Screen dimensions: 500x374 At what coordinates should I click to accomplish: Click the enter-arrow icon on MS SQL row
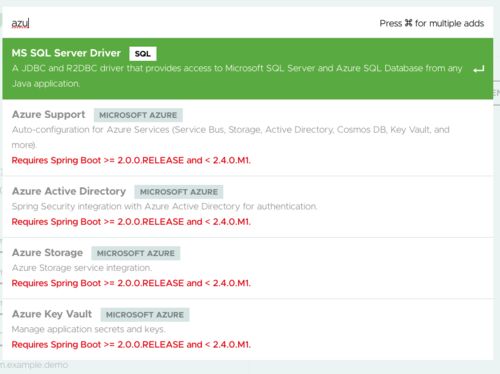[x=479, y=69]
